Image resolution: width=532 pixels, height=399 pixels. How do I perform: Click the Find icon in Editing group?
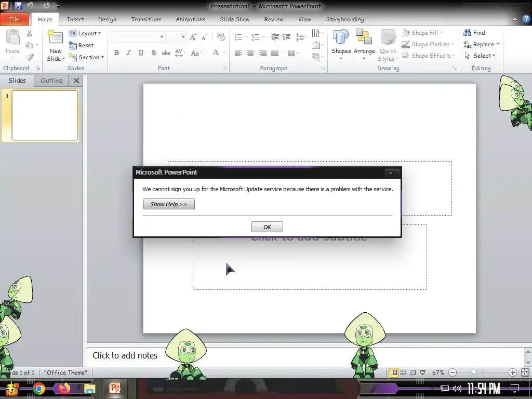tap(467, 33)
